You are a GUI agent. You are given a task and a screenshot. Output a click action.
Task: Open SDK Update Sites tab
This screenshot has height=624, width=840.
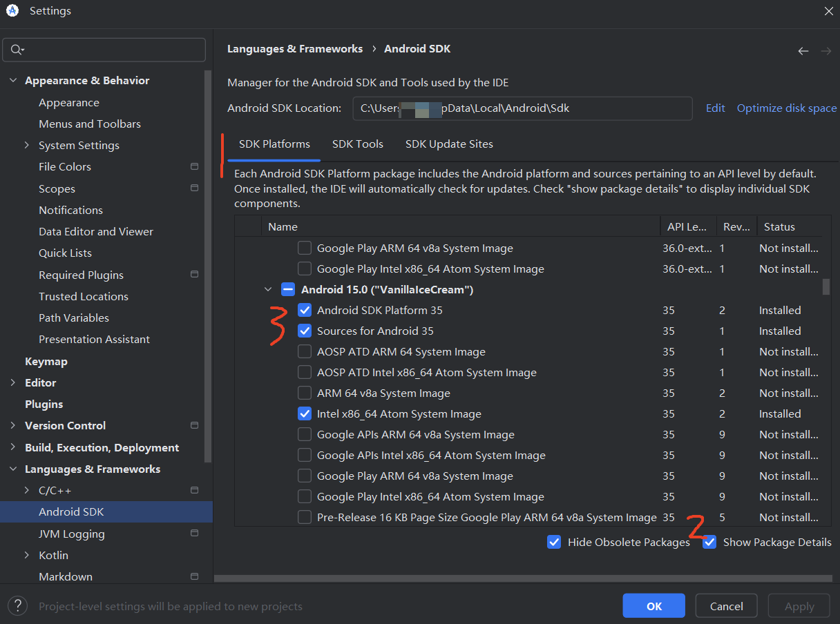point(449,144)
